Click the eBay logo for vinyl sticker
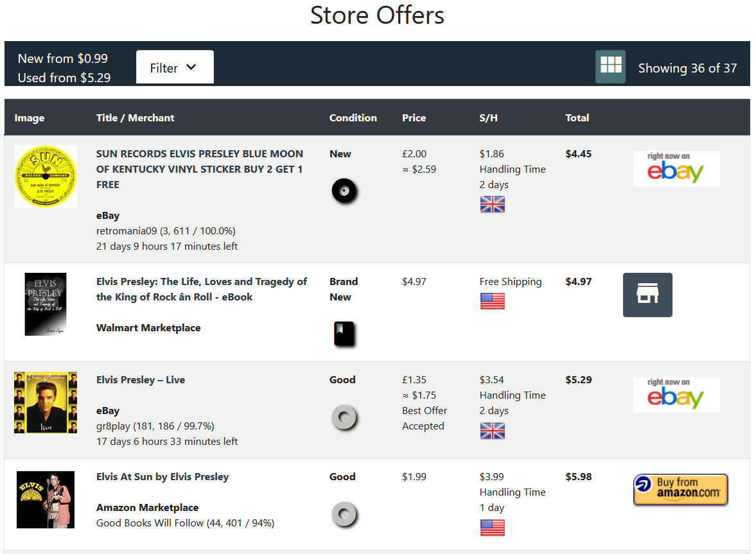The height and width of the screenshot is (554, 756). click(676, 169)
